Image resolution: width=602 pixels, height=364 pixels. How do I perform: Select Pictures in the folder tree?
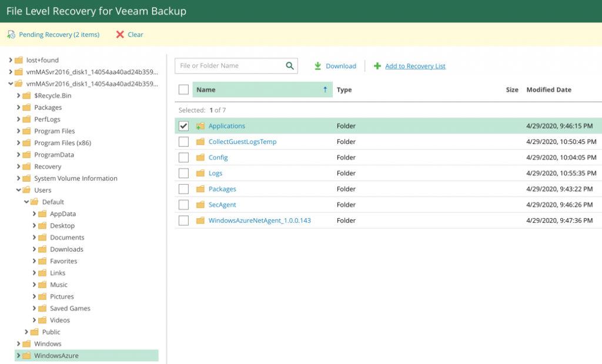62,296
